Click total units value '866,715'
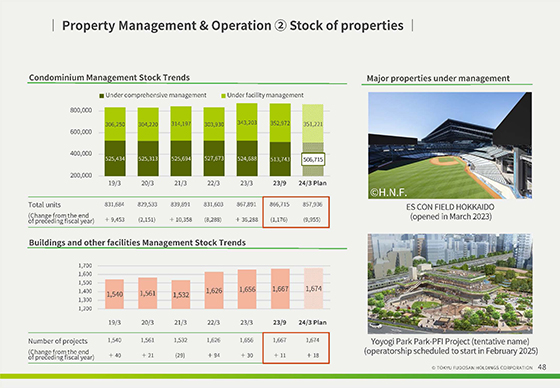The image size is (560, 388). pyautogui.click(x=279, y=204)
